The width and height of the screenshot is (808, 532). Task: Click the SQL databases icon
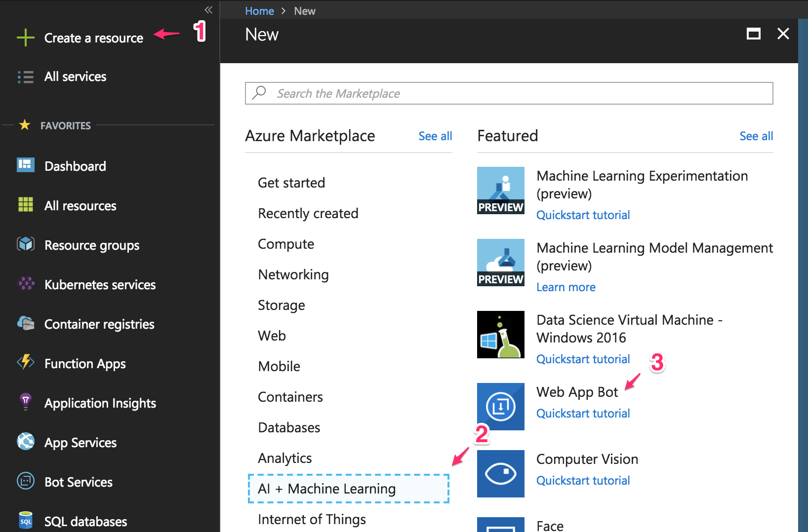click(26, 520)
